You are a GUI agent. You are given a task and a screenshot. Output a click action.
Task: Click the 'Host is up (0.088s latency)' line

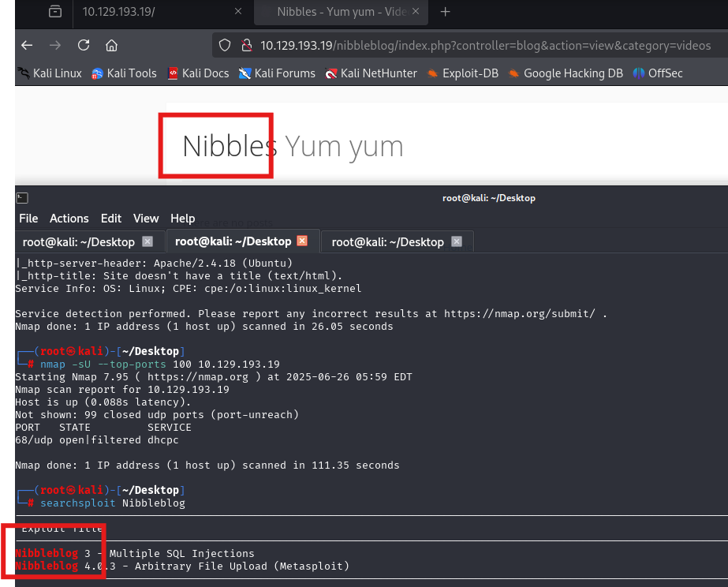point(103,402)
